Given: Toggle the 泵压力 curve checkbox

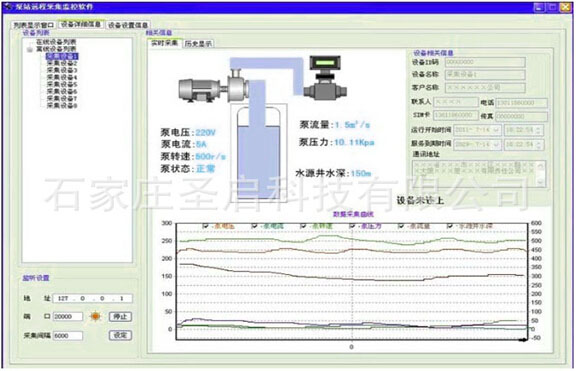Looking at the screenshot, I should (x=352, y=226).
